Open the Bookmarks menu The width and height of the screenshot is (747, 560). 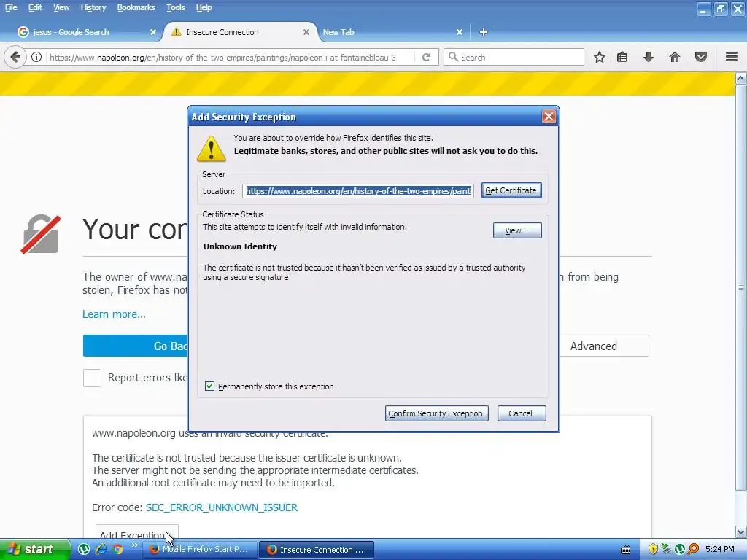pos(136,7)
